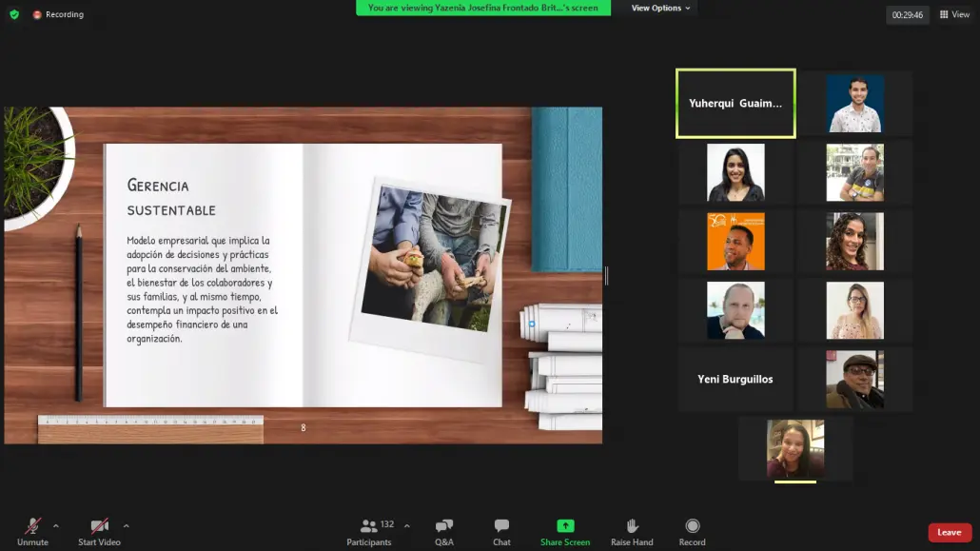Viewport: 980px width, 551px height.
Task: Raise Hand in the meeting
Action: click(632, 532)
